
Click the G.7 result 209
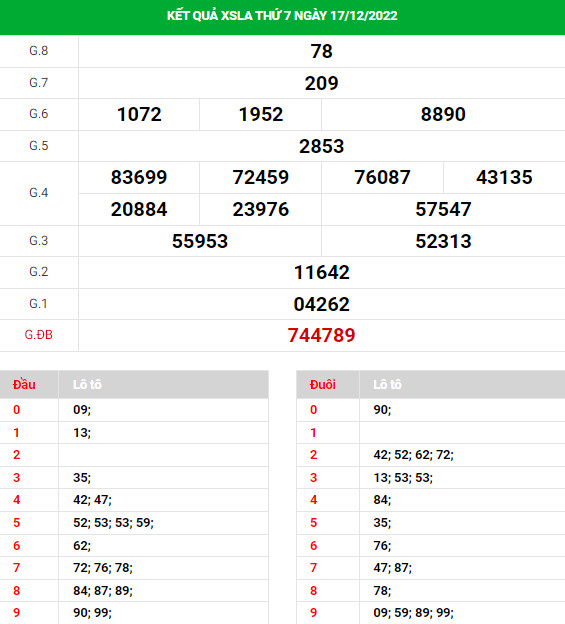(x=321, y=83)
